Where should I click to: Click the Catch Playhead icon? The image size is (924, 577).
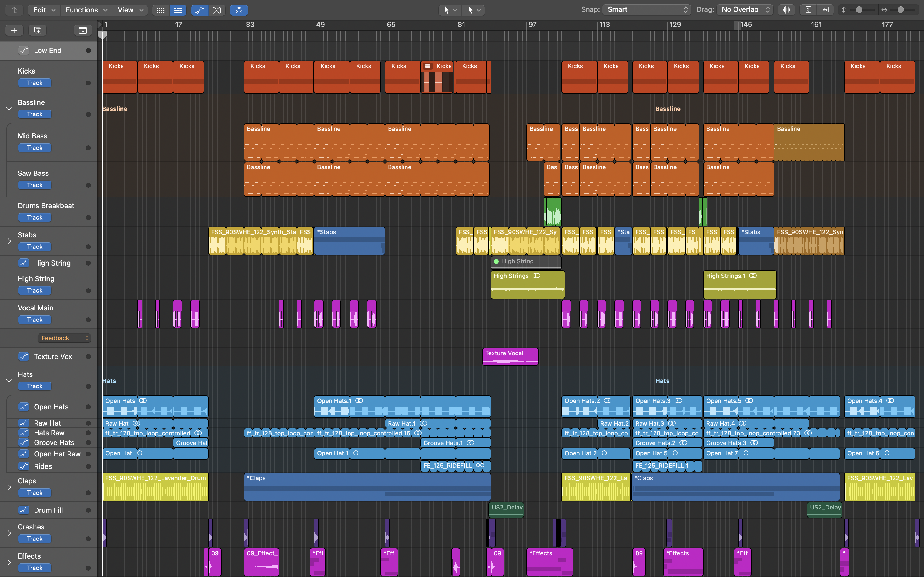pos(239,10)
